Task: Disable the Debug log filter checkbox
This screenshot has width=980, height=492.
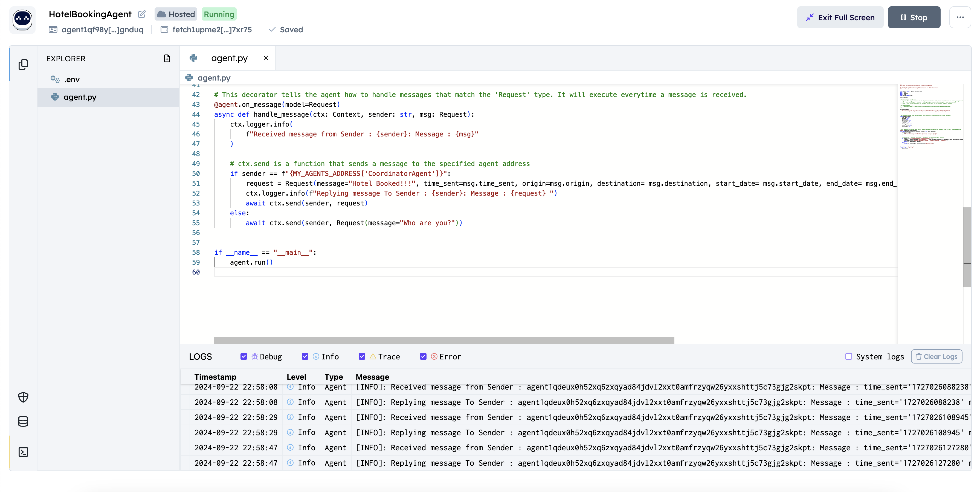Action: (x=243, y=356)
